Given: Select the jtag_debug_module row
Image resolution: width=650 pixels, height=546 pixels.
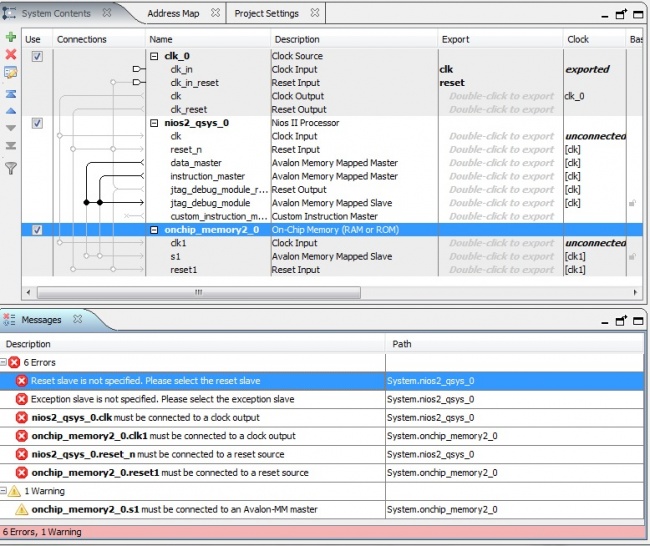Looking at the screenshot, I should click(332, 203).
